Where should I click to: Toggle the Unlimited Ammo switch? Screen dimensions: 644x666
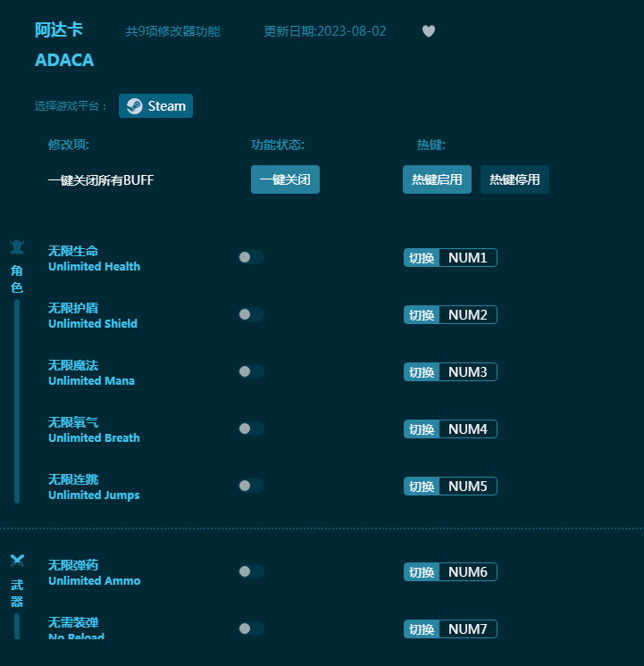(251, 571)
